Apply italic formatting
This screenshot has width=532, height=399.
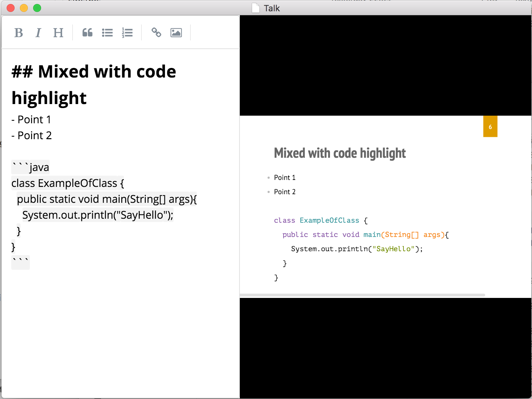(38, 32)
